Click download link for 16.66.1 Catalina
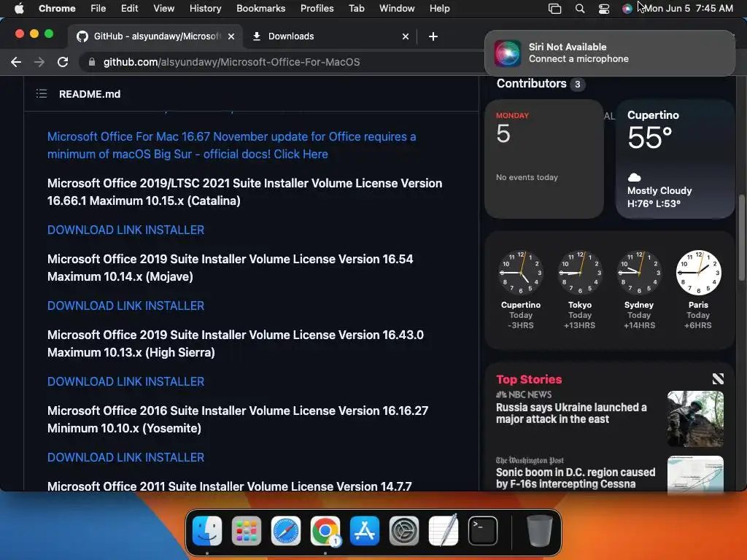Screen dimensions: 747x560 [125, 230]
